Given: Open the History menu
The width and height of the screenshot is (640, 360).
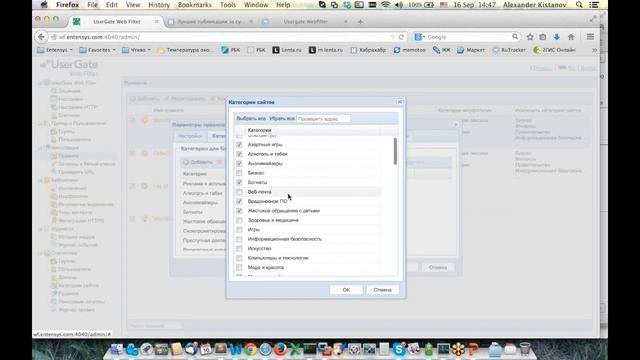Looking at the screenshot, I should pos(159,5).
